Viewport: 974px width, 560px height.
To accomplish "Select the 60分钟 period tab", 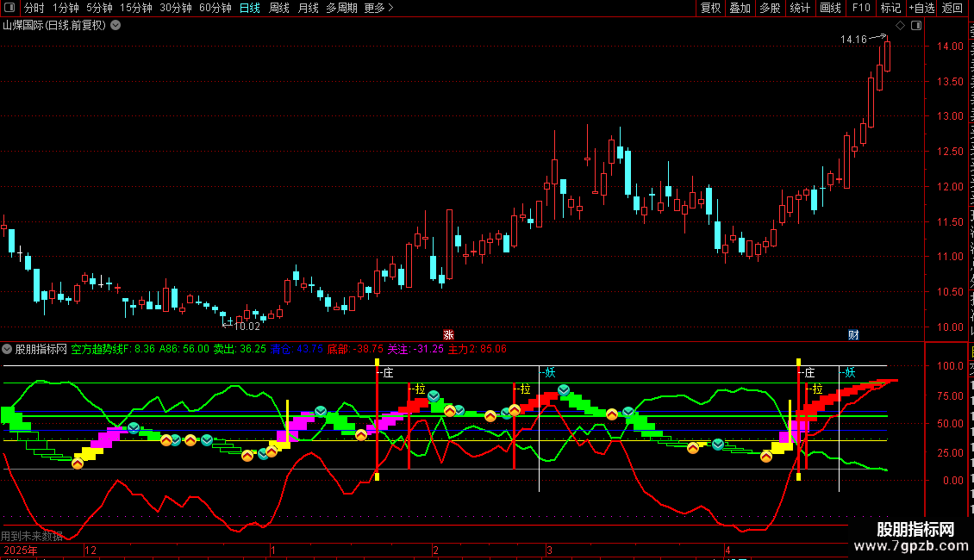I will 215,8.
